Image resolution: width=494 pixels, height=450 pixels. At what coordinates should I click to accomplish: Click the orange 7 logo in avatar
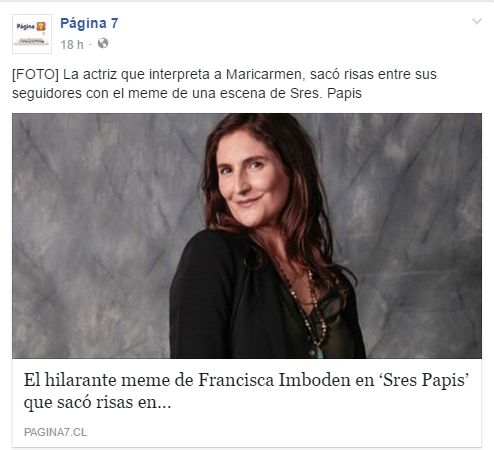[x=41, y=26]
